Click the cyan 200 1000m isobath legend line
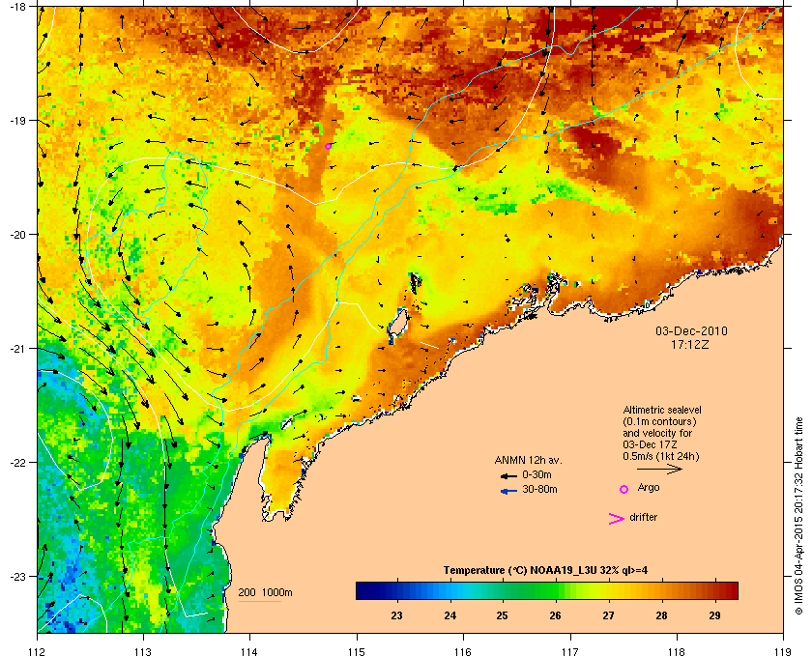This screenshot has height=657, width=812. [259, 602]
